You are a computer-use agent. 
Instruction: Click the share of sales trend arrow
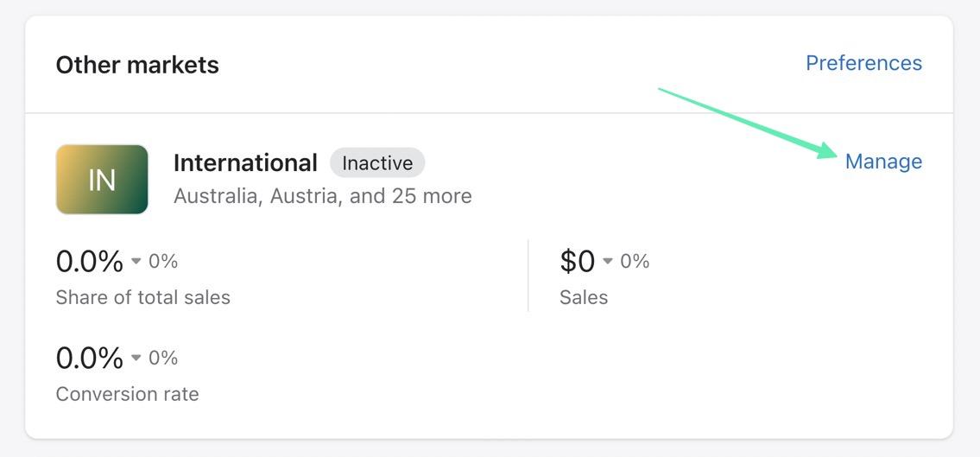pyautogui.click(x=136, y=261)
